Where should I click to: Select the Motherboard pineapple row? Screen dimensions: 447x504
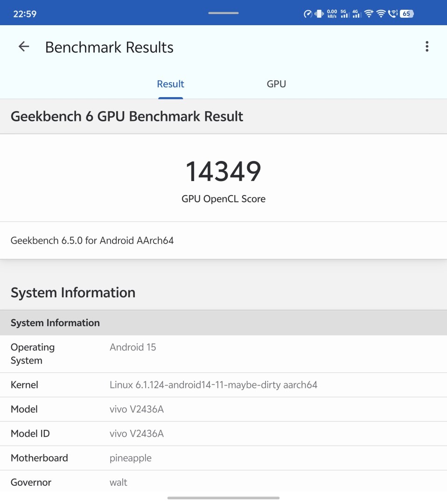point(223,458)
